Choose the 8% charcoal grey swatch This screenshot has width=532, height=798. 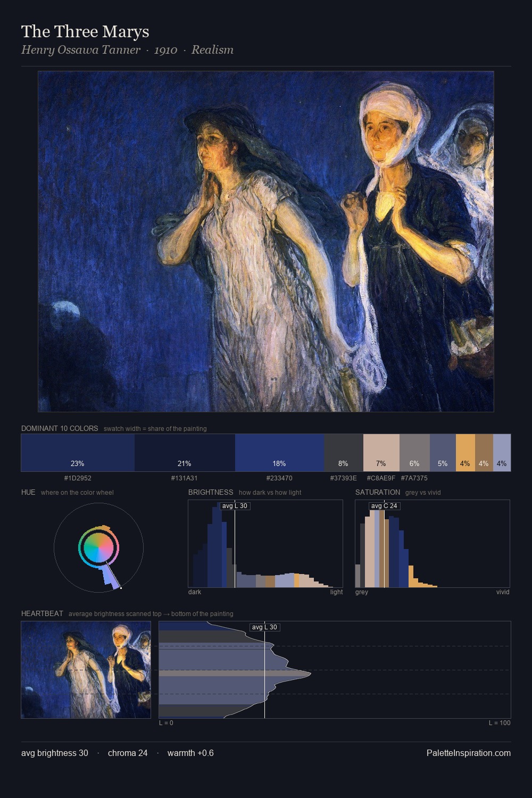(x=344, y=453)
